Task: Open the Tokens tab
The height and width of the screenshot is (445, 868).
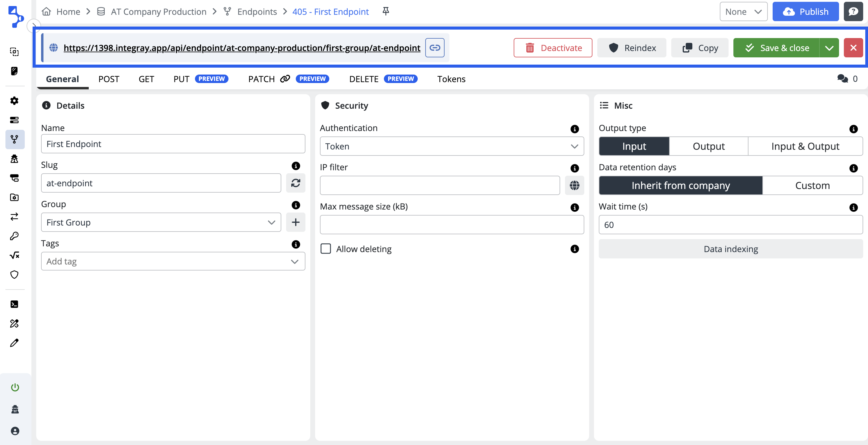Action: click(451, 79)
